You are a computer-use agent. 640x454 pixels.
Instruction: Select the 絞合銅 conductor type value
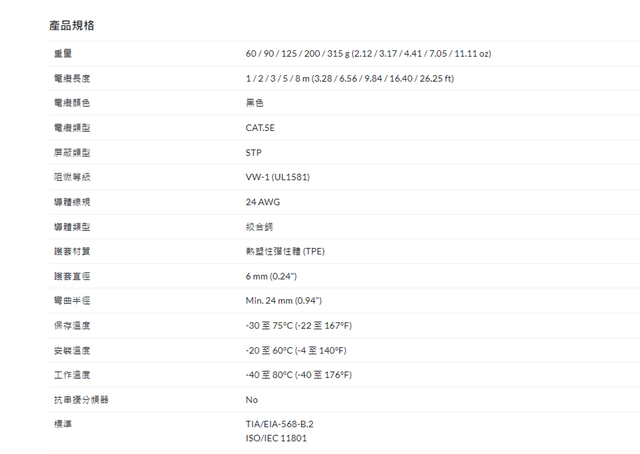[259, 227]
